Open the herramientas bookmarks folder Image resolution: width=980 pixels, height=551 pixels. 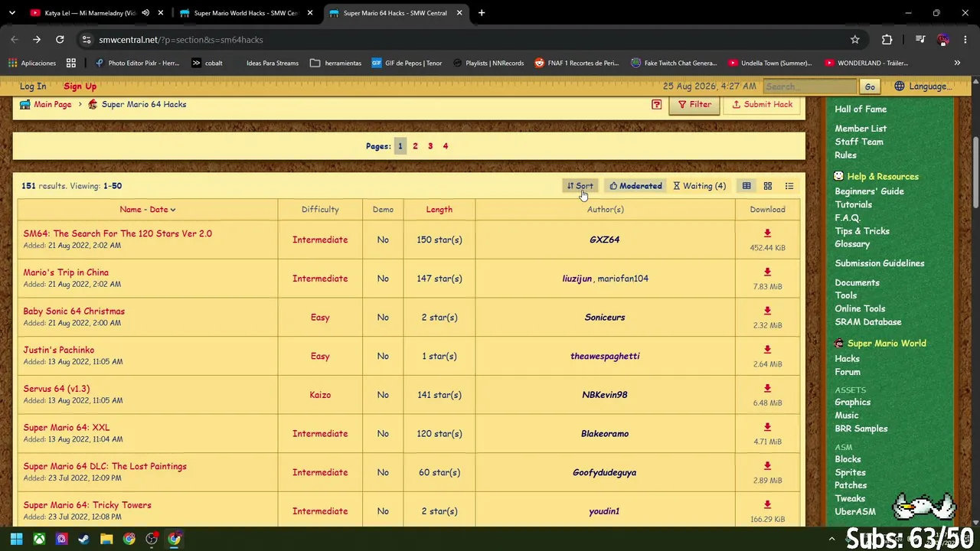pyautogui.click(x=335, y=63)
